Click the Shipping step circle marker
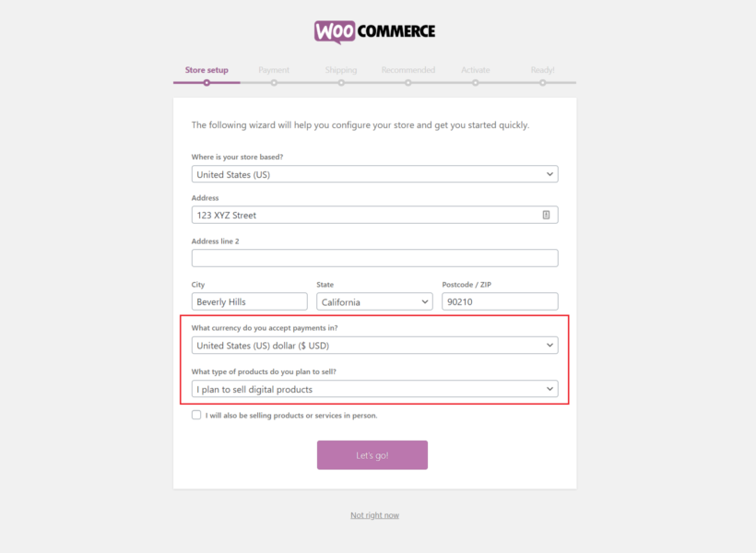756x553 pixels. tap(341, 82)
